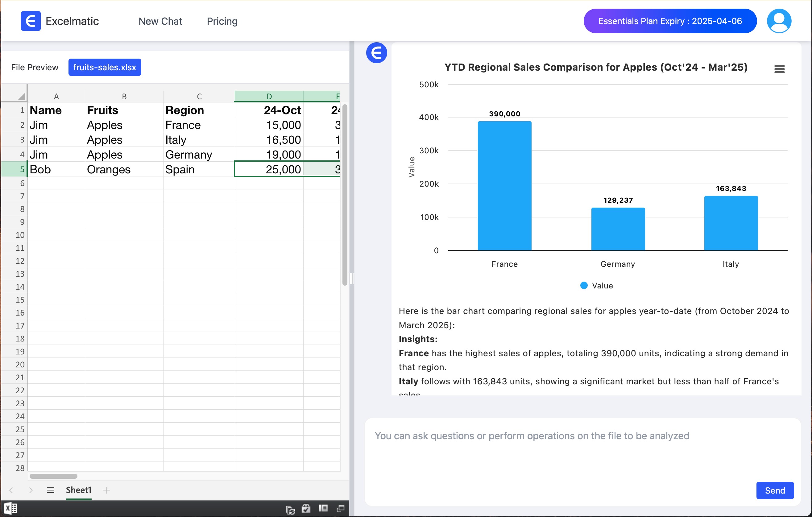Image resolution: width=812 pixels, height=517 pixels.
Task: Click the pop-out window icon in footer
Action: [x=341, y=508]
